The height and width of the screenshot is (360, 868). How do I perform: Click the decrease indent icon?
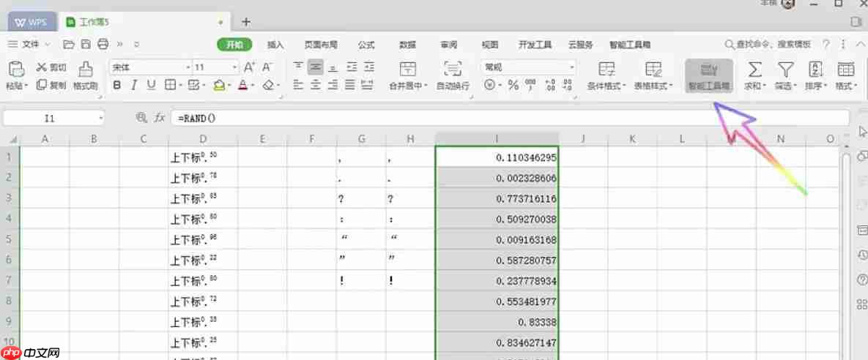[x=351, y=67]
